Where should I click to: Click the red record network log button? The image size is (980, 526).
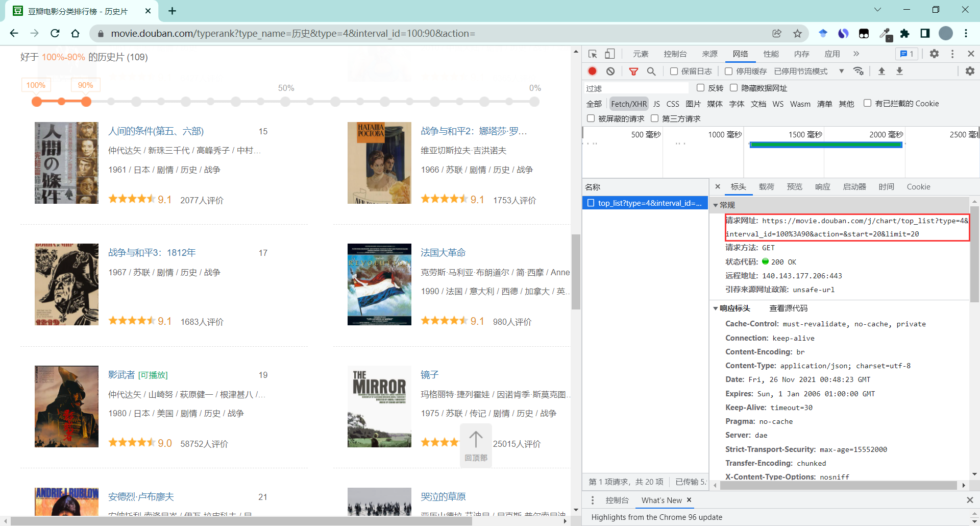coord(592,71)
